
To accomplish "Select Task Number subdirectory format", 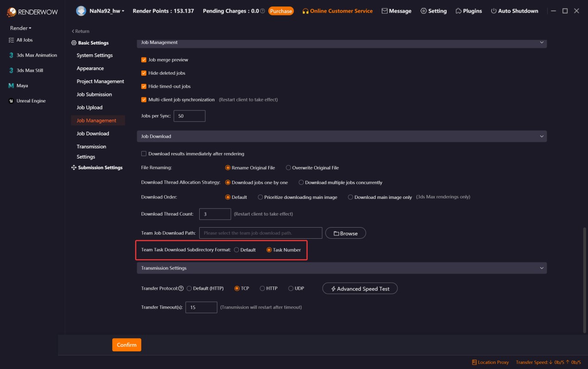I will (x=269, y=250).
